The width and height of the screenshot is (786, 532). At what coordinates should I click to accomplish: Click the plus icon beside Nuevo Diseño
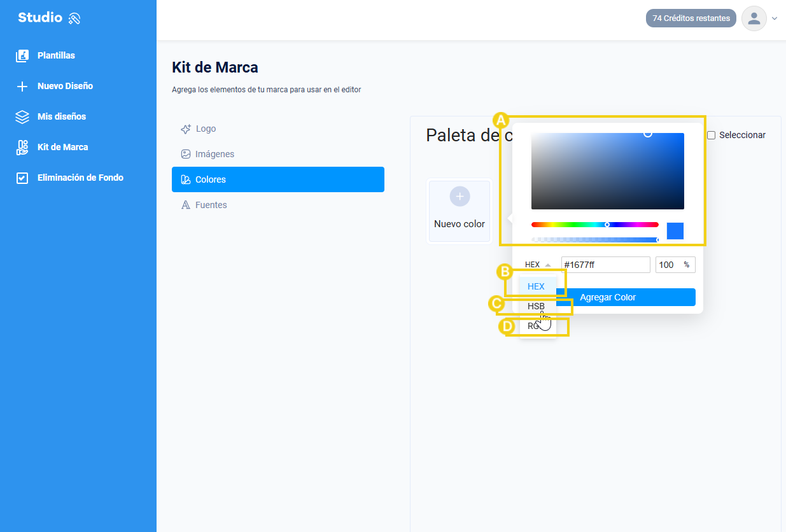click(x=22, y=86)
